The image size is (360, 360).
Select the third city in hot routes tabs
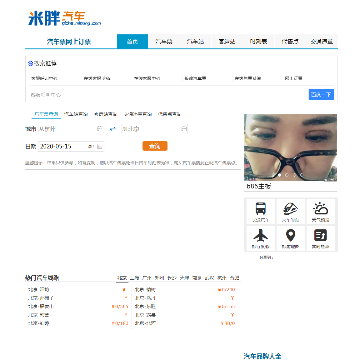click(147, 278)
